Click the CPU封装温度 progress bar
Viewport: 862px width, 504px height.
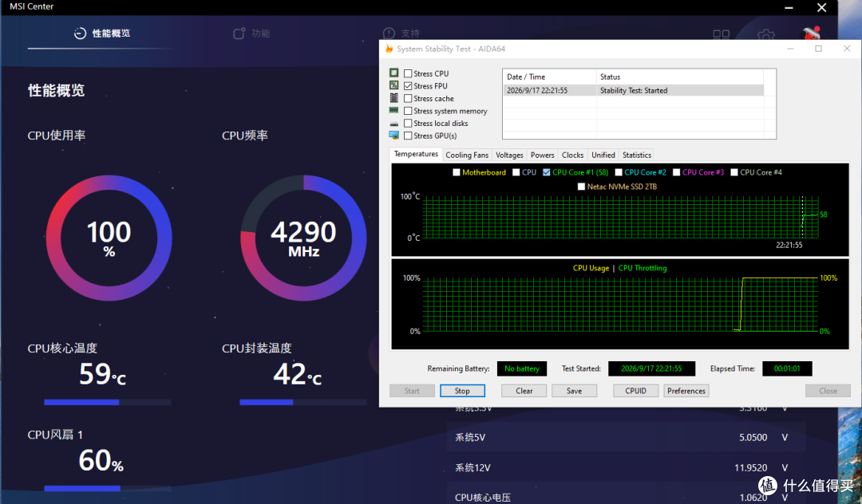(303, 403)
